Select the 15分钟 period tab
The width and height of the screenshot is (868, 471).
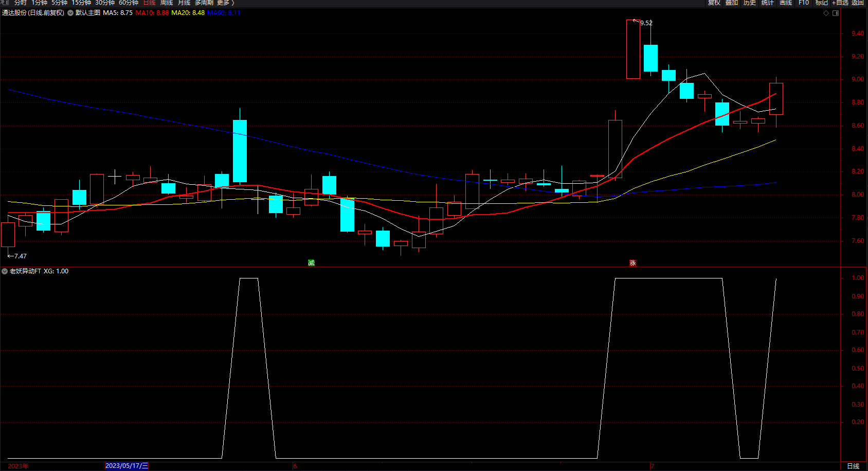pyautogui.click(x=81, y=3)
